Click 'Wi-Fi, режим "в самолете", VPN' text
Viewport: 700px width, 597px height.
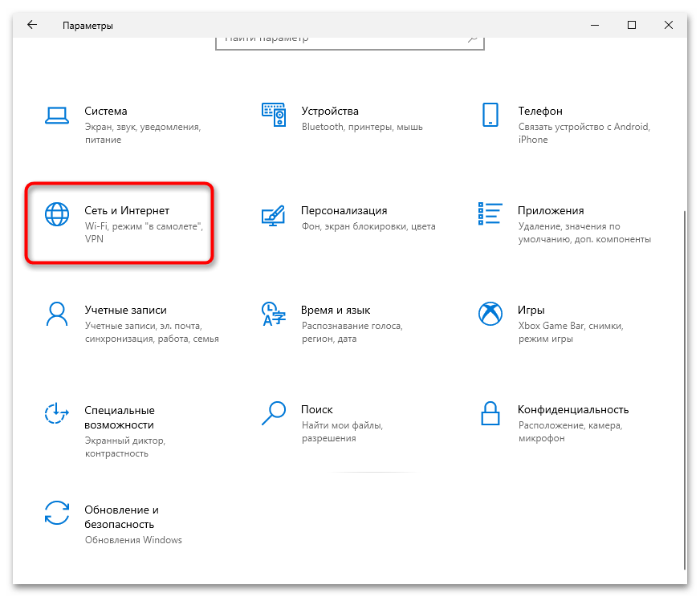(144, 233)
